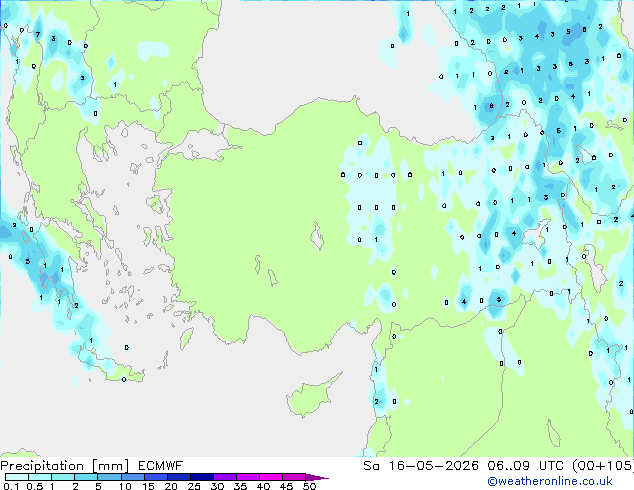Click the ECMWF model name label
The height and width of the screenshot is (490, 634).
coord(161,466)
